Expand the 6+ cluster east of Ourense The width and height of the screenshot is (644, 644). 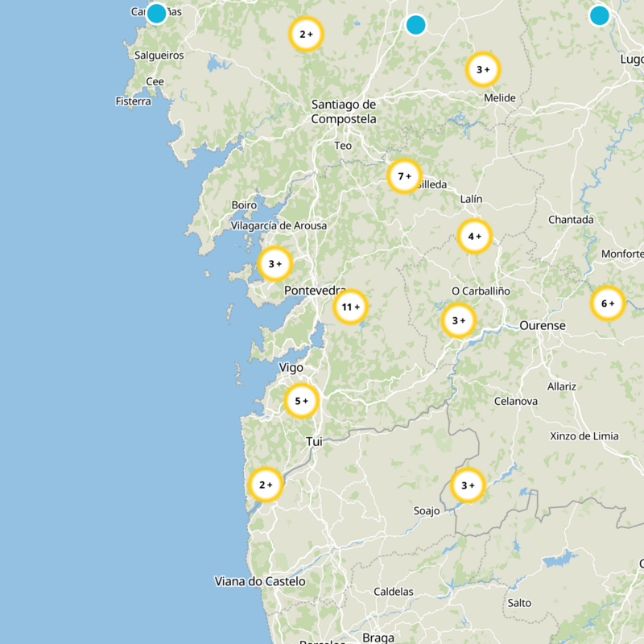coord(608,303)
